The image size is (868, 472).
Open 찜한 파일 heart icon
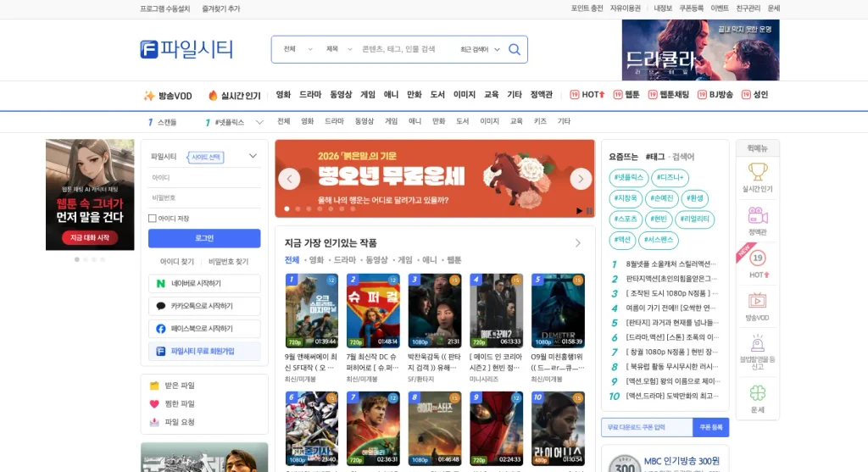154,404
